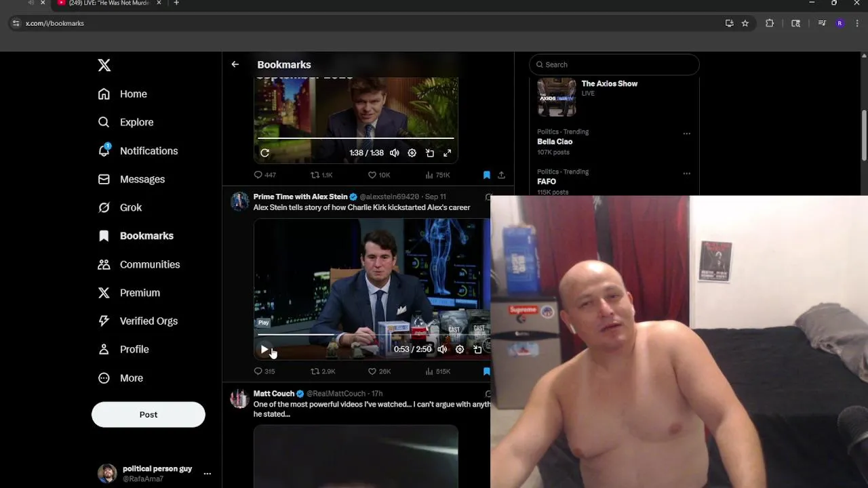Screen dimensions: 868x488
Task: Click the white Post button
Action: 149,415
